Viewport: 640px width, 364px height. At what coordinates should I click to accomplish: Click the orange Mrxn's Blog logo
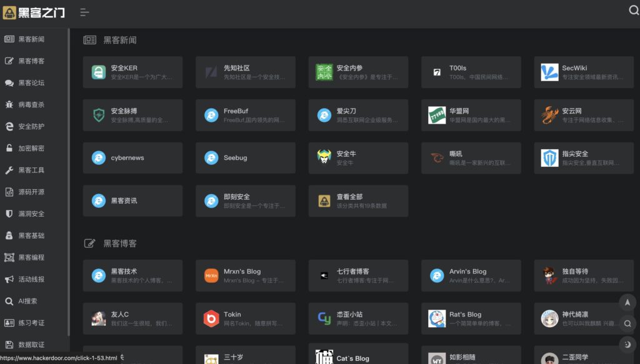point(211,276)
